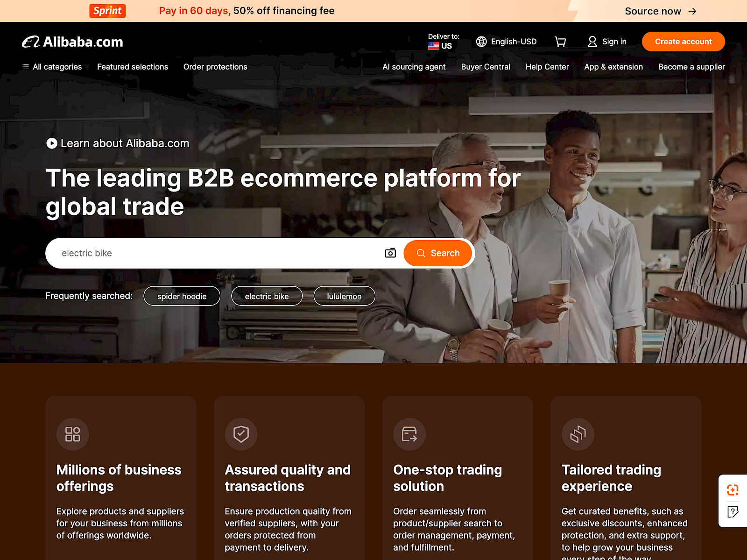
Task: Click the globe language icon
Action: click(x=481, y=42)
